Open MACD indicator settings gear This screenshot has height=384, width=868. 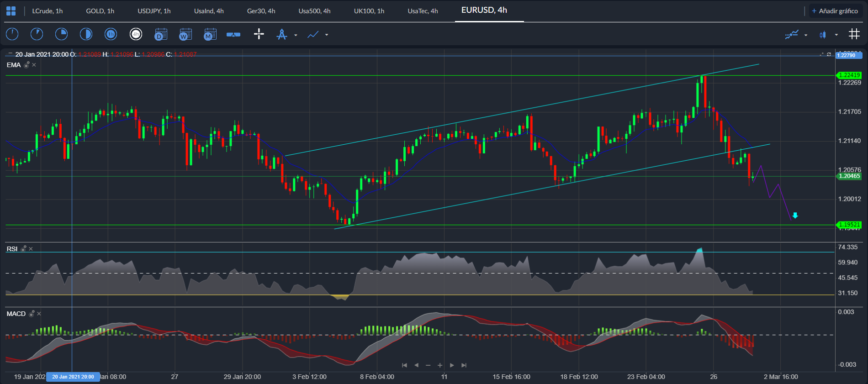coord(32,314)
